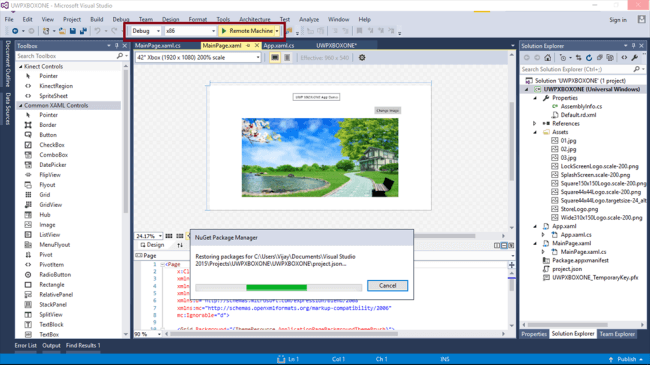This screenshot has height=365, width=650.
Task: Pin the Toolbox panel with the pushpin icon
Action: [x=116, y=46]
